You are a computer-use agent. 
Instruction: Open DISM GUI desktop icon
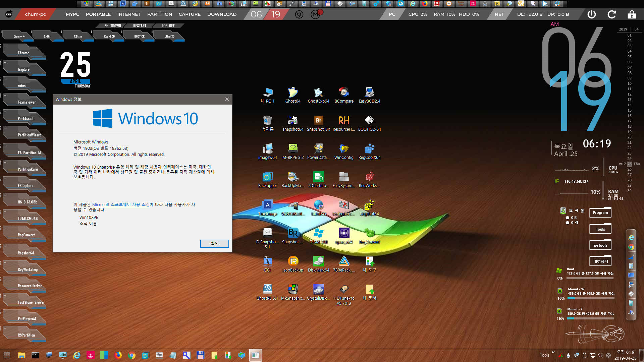point(318,236)
